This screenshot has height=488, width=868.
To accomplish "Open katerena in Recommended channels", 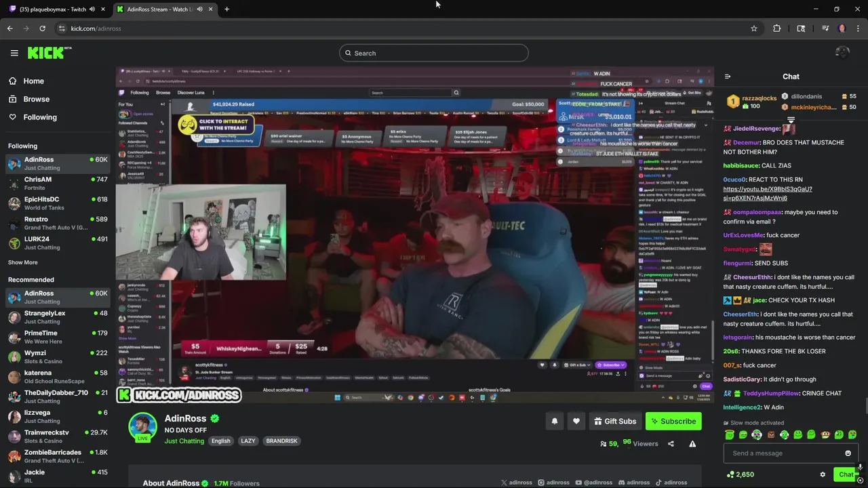I will point(58,376).
